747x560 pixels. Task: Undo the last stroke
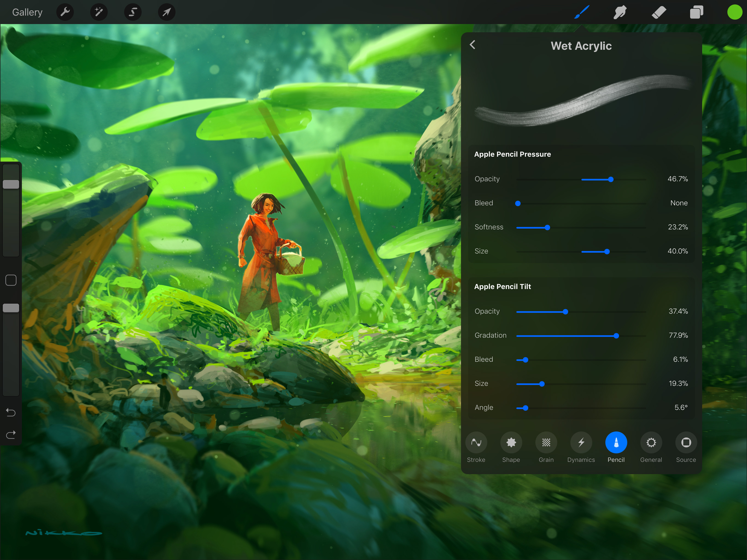point(10,412)
